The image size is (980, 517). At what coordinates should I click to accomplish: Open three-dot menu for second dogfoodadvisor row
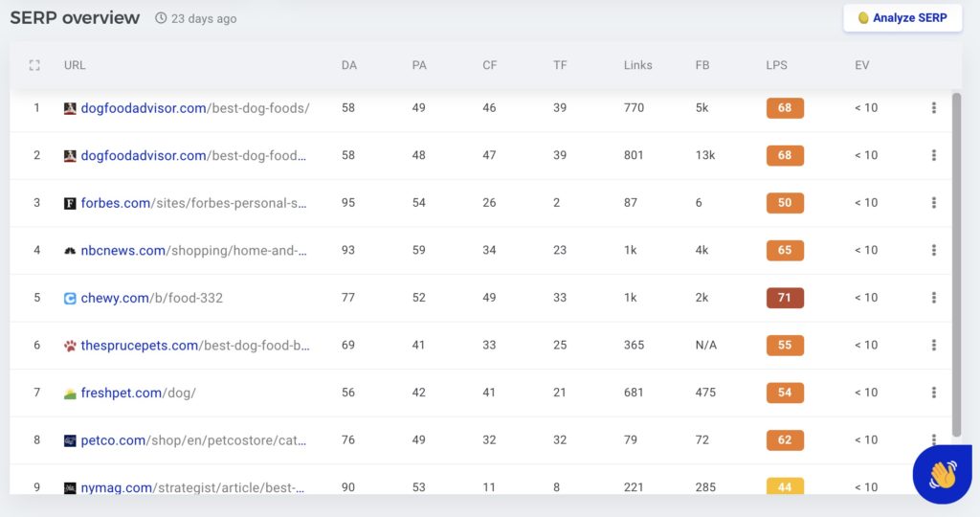point(934,155)
